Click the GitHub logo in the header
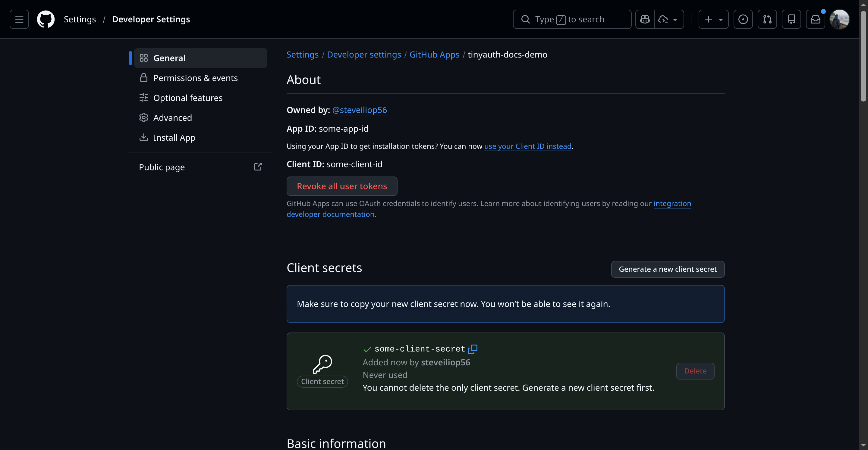Image resolution: width=868 pixels, height=450 pixels. point(46,19)
